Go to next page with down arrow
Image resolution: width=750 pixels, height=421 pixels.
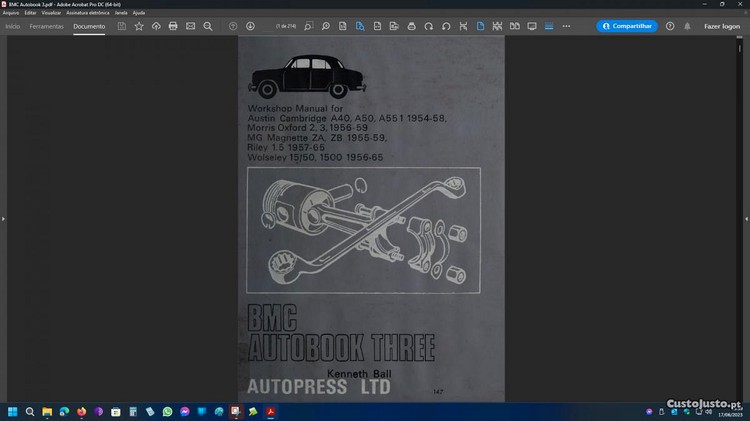(250, 26)
